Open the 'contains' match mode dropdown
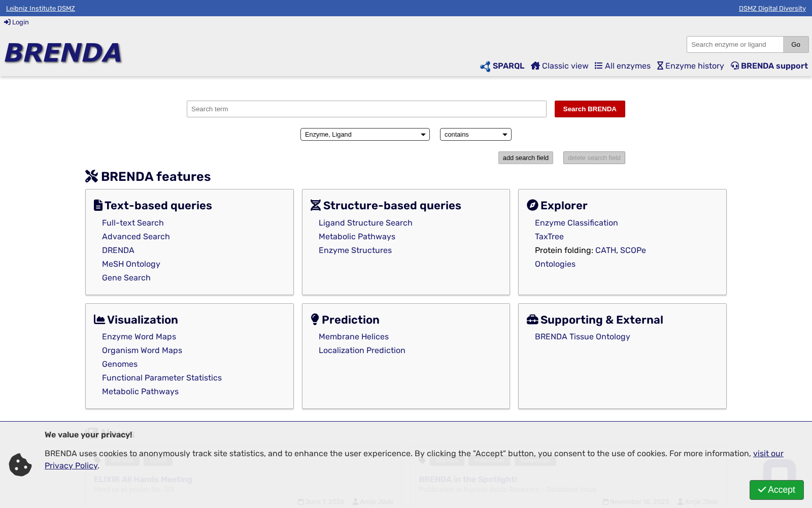 (476, 135)
